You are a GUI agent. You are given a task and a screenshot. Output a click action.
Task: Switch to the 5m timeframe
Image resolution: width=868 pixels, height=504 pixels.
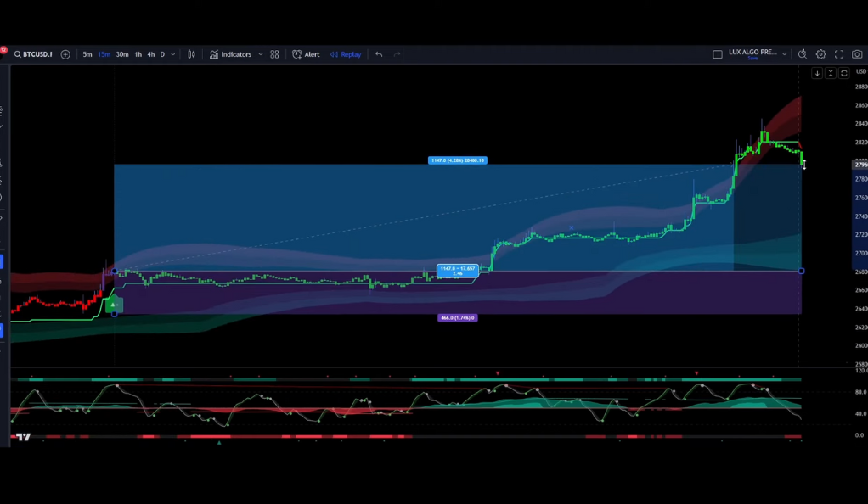pyautogui.click(x=87, y=54)
